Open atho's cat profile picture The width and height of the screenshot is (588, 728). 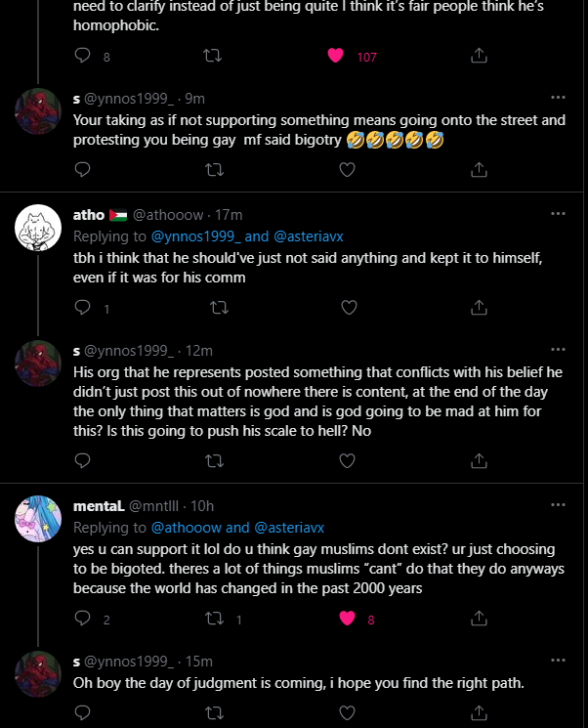tap(38, 230)
